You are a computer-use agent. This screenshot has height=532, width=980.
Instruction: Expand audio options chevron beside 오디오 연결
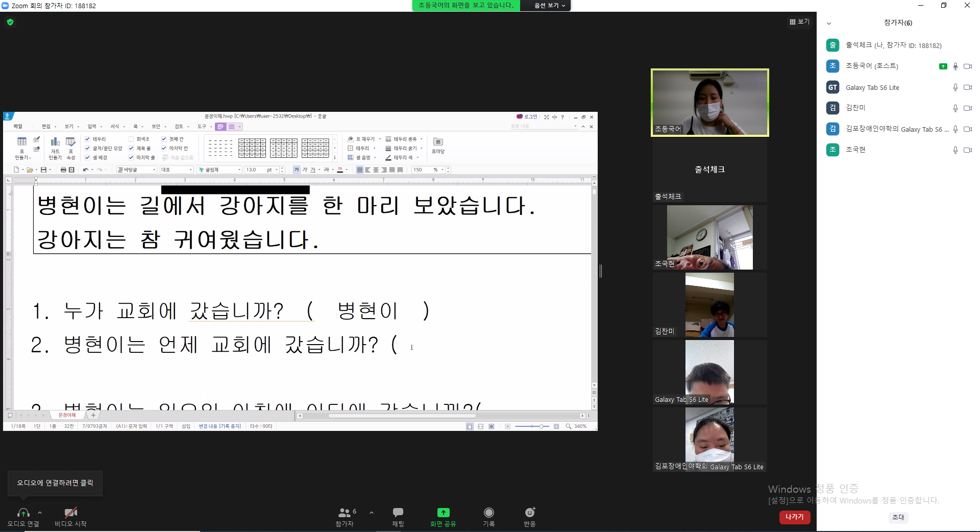[x=40, y=513]
